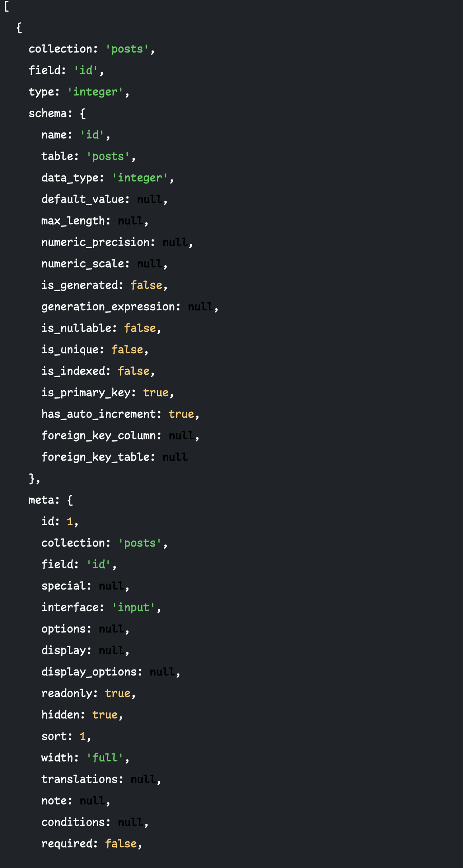
Task: Click the foreign_key_table null value
Action: click(x=175, y=457)
